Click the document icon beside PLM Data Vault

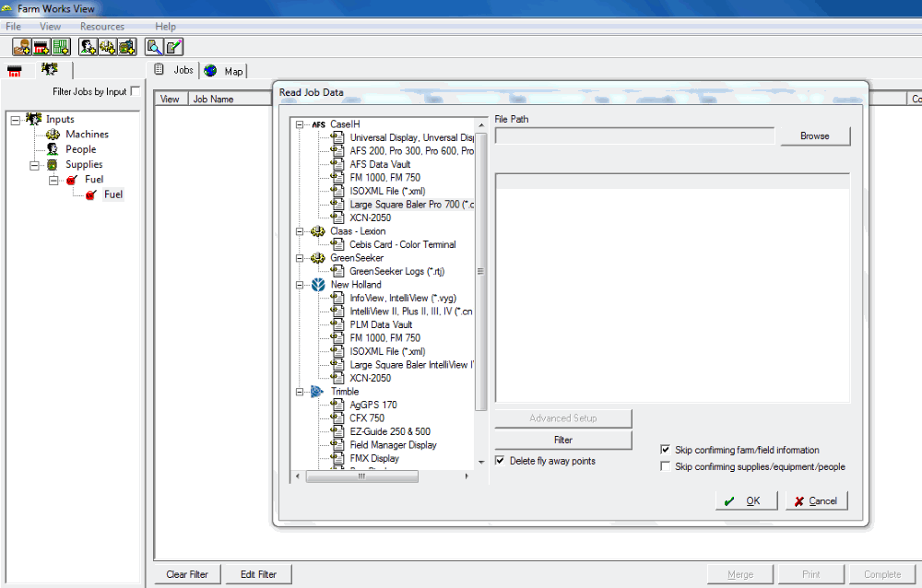pyautogui.click(x=337, y=324)
